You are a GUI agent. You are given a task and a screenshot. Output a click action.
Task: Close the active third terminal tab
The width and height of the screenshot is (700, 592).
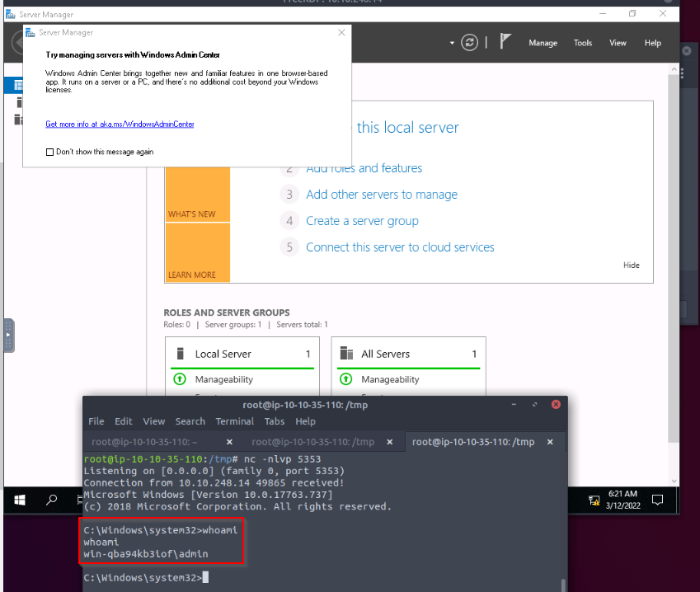click(x=550, y=442)
